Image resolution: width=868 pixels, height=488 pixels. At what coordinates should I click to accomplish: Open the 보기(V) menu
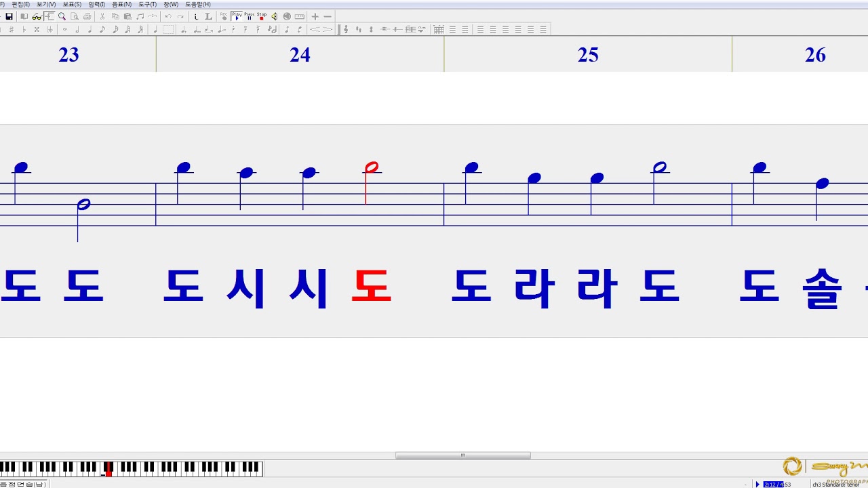[x=46, y=4]
